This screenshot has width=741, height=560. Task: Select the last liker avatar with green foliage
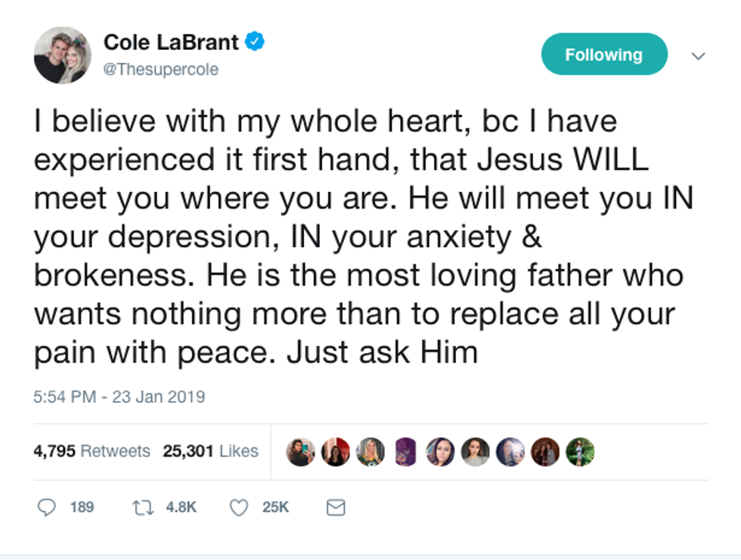580,452
